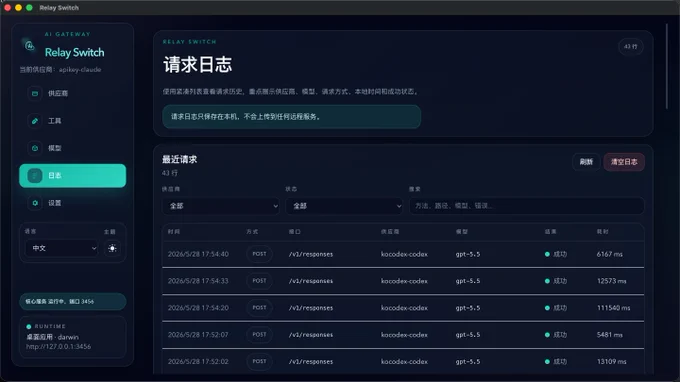Click the 模型 column header in table

462,232
